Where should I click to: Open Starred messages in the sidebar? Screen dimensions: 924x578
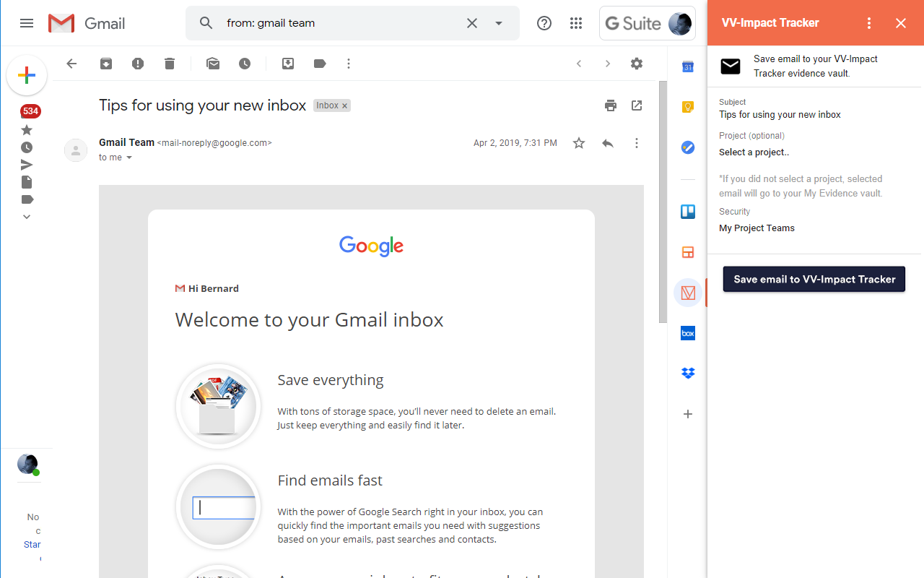click(27, 130)
